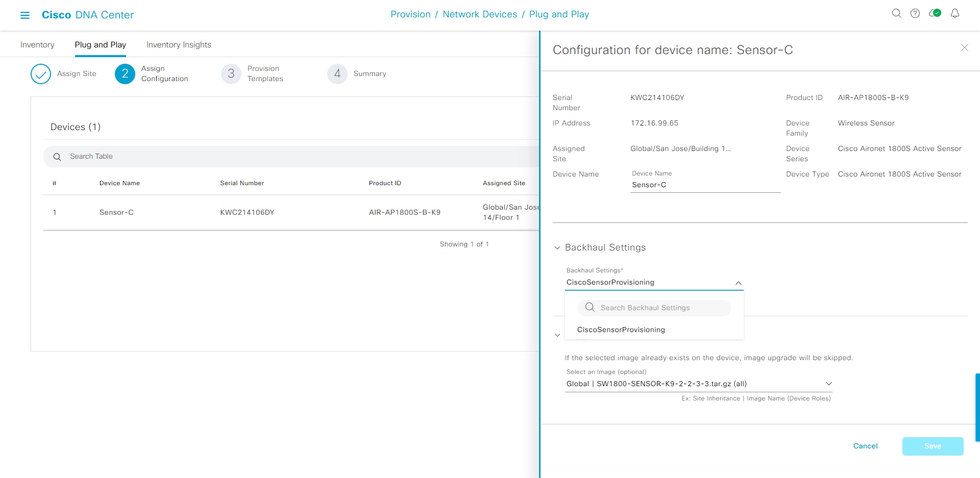
Task: Click the Wireless Sensor device family value
Action: (866, 123)
